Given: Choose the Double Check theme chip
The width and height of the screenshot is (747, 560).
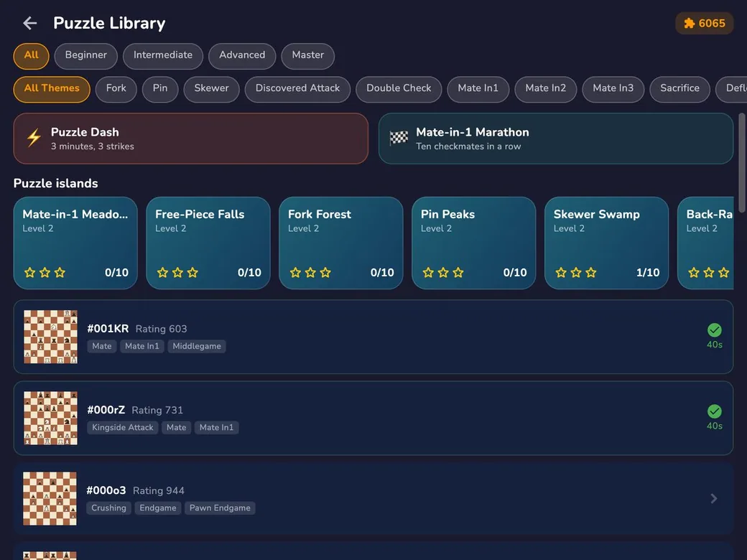Looking at the screenshot, I should point(398,89).
